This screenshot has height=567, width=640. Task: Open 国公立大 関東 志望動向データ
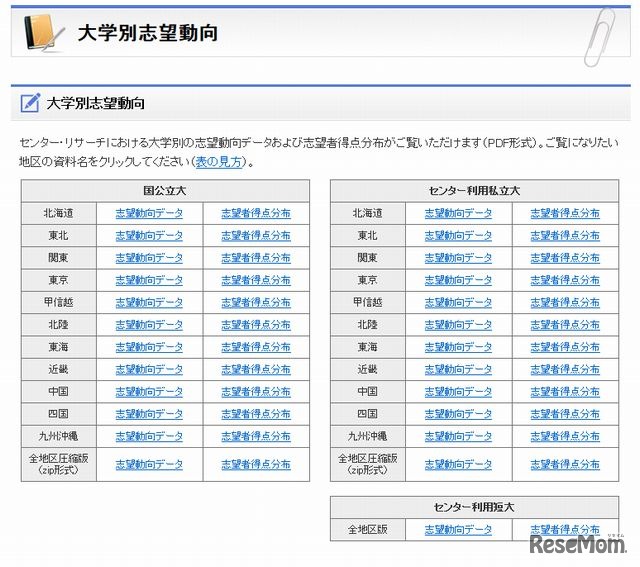point(149,258)
